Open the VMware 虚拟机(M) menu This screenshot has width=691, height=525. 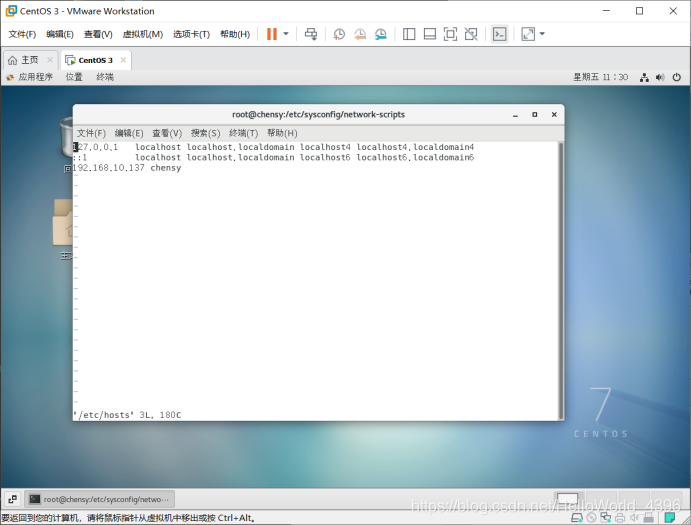click(143, 34)
